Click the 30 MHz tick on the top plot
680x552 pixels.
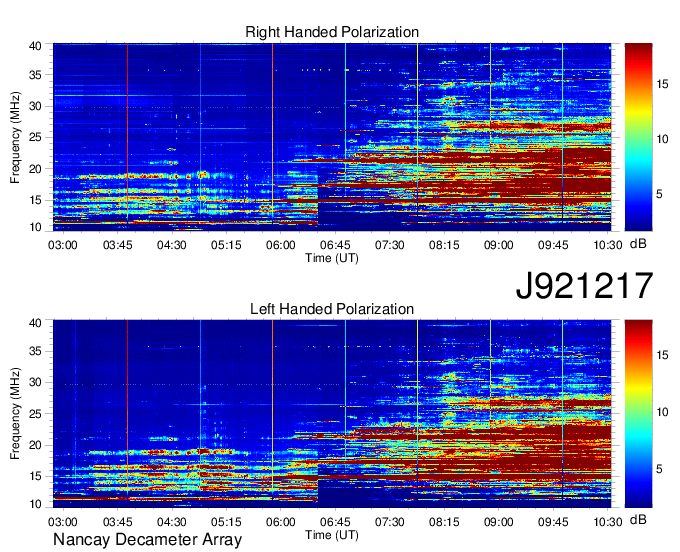click(36, 106)
